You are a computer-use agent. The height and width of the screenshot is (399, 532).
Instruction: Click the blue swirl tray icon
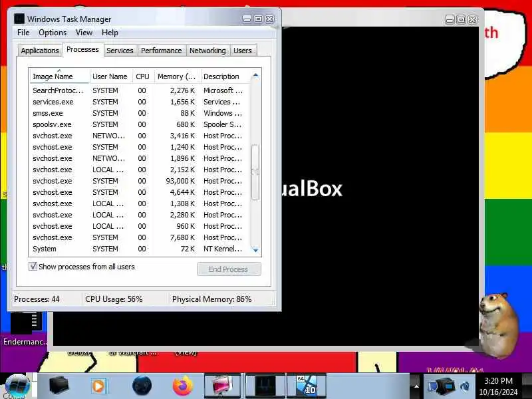(465, 386)
